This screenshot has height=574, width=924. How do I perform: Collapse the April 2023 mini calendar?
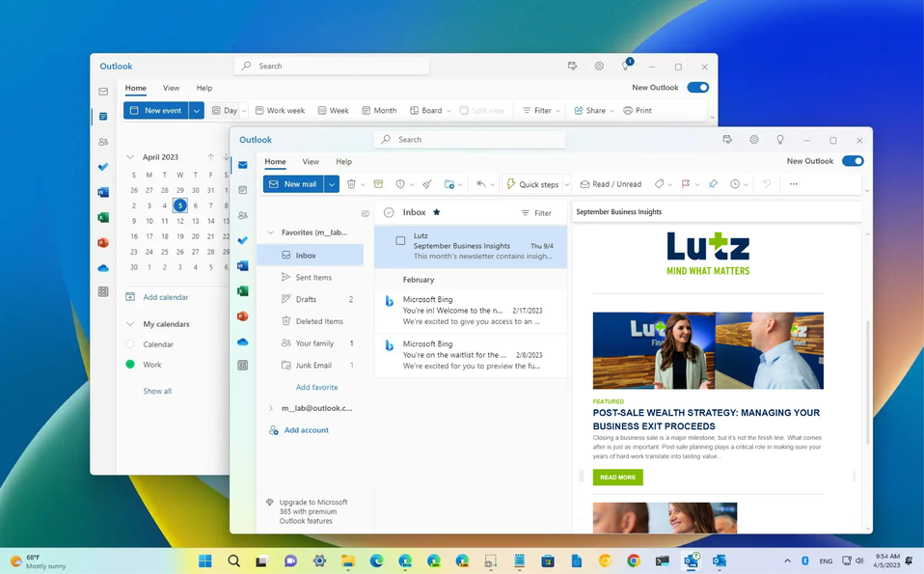coord(130,156)
